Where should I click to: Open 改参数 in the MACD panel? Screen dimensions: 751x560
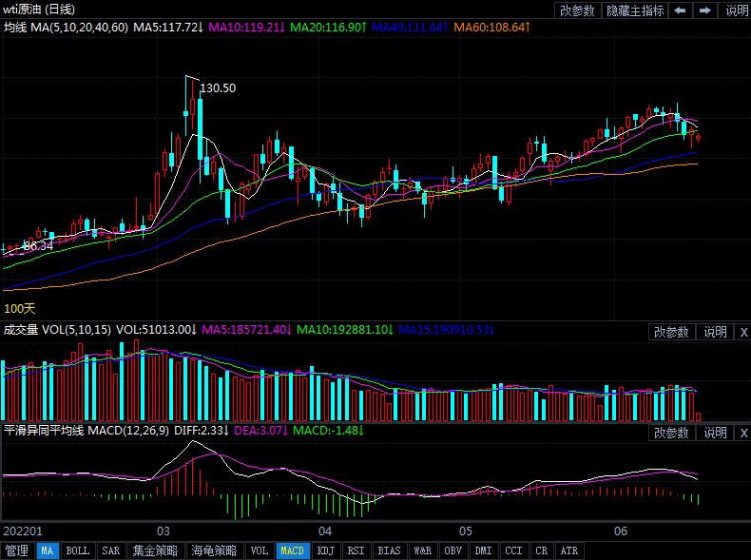click(671, 433)
